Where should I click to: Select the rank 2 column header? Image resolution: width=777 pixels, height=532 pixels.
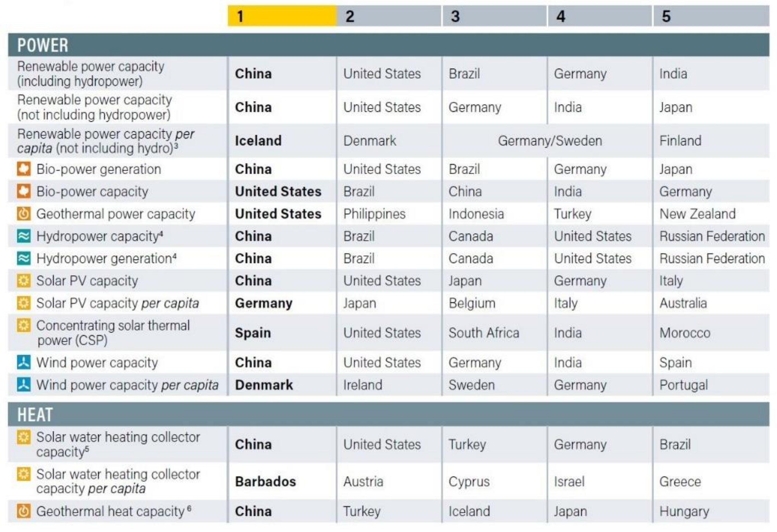pos(389,16)
